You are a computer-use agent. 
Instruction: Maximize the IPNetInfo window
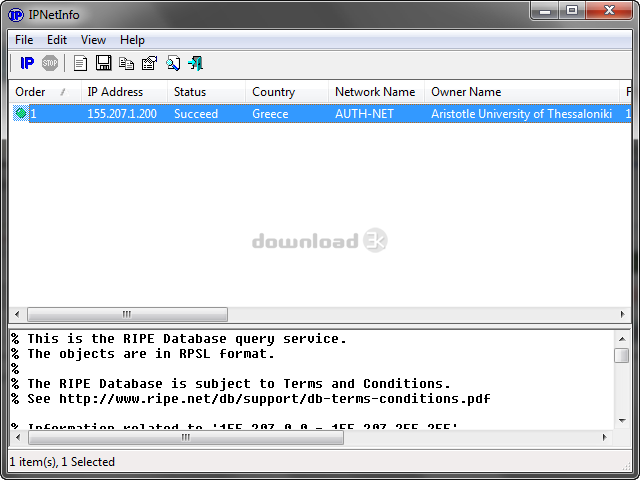tap(572, 11)
